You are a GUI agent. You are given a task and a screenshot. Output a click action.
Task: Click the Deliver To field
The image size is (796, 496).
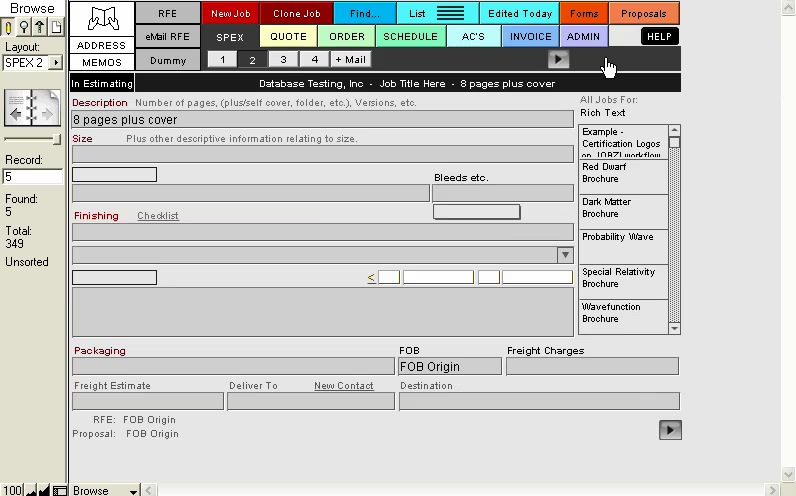pyautogui.click(x=311, y=401)
